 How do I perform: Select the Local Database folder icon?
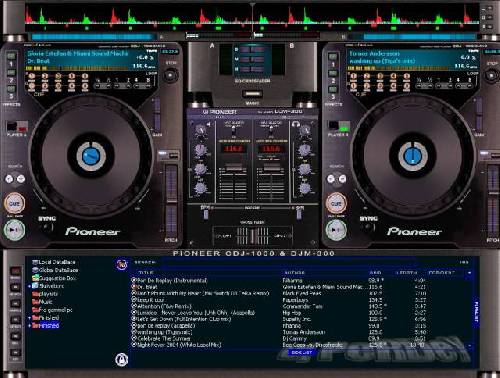pyautogui.click(x=35, y=262)
